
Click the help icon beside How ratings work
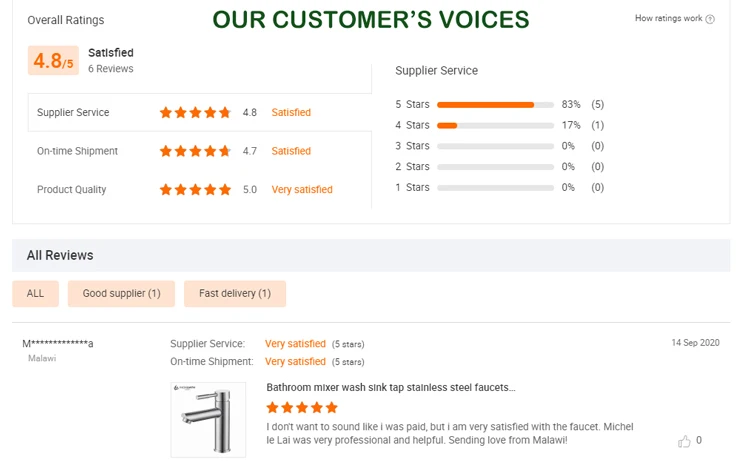710,19
